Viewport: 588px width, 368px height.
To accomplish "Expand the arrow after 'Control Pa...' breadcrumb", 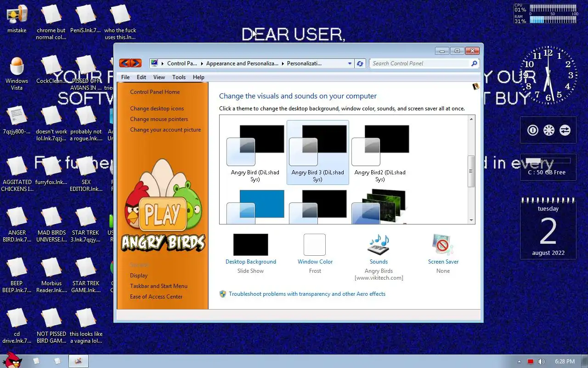I will (x=202, y=63).
